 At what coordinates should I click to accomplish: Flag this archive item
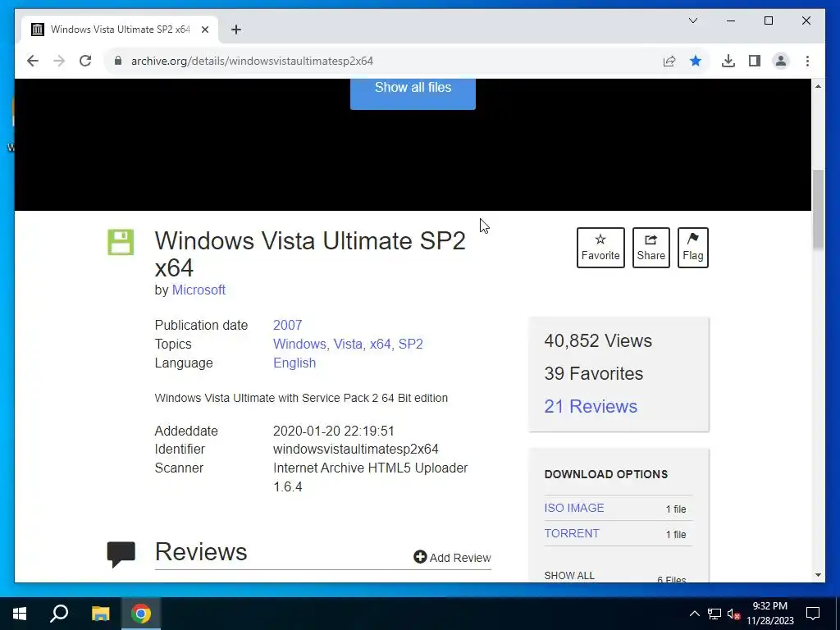click(692, 248)
